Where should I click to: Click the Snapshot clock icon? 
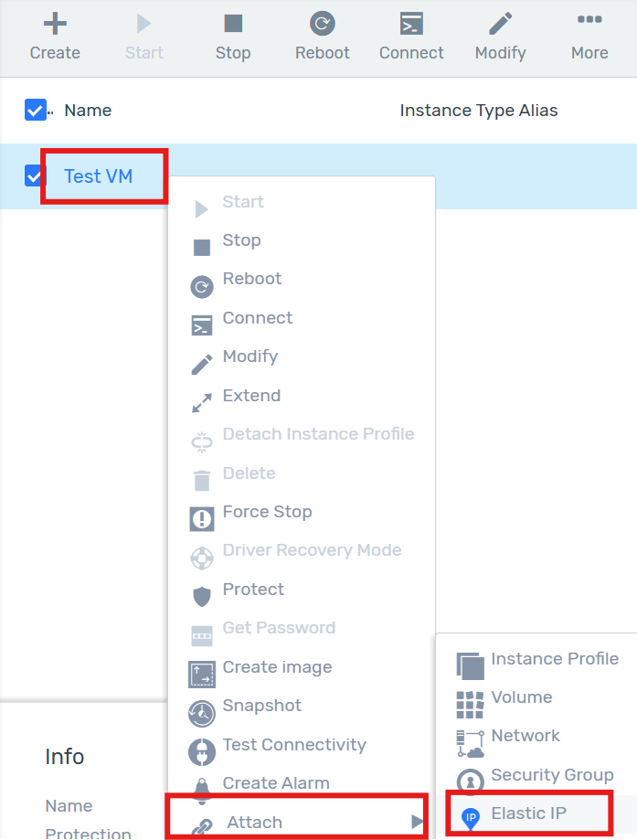point(200,705)
